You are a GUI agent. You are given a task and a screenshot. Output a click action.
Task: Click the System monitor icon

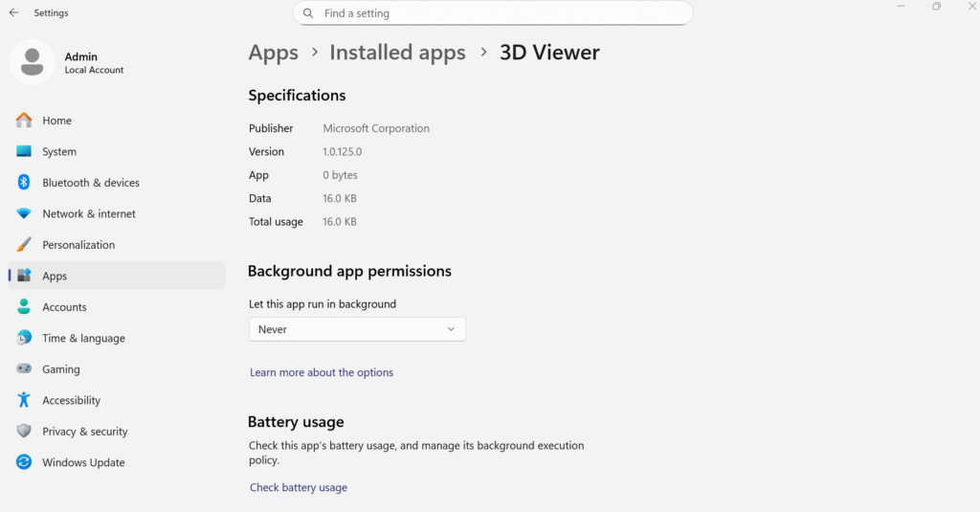[x=24, y=151]
